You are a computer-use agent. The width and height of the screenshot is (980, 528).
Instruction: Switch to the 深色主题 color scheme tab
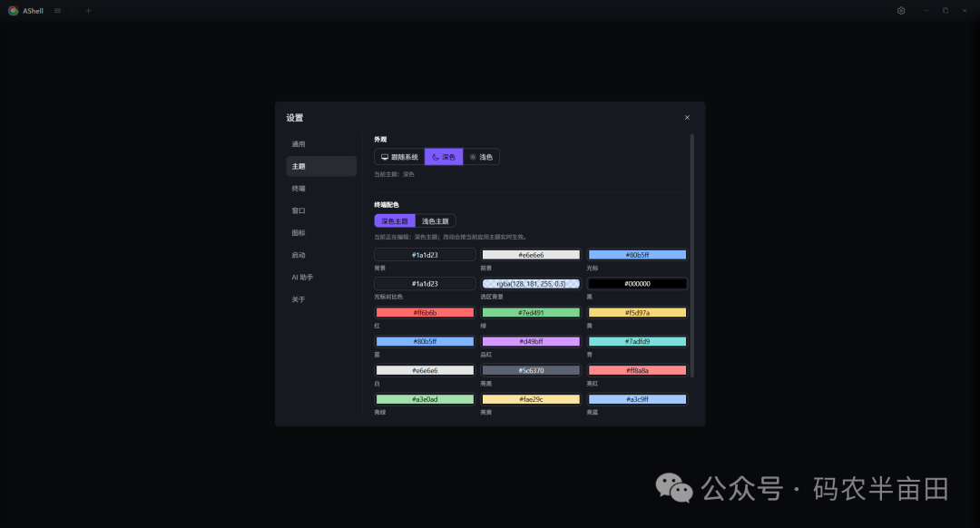(395, 221)
